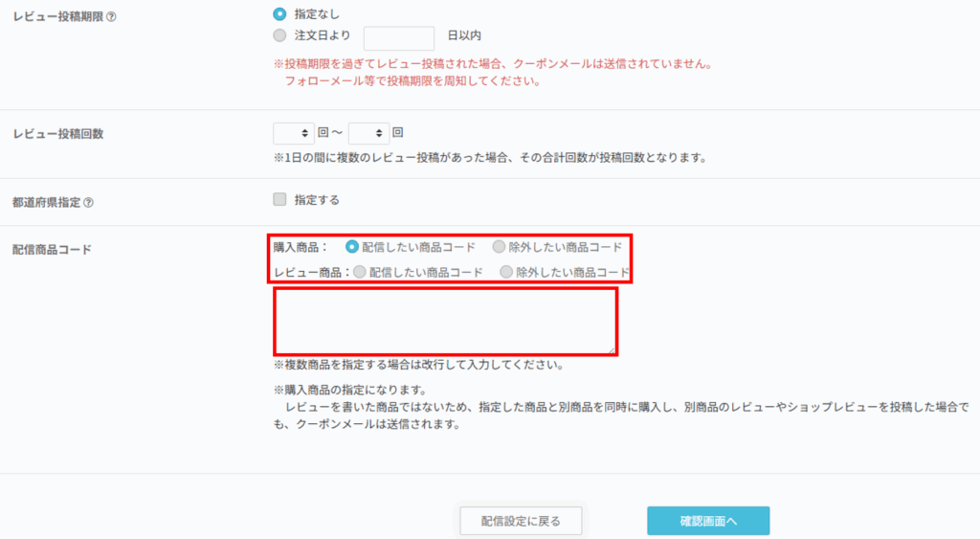The height and width of the screenshot is (539, 980).
Task: Choose the 注文日より radio option
Action: point(279,35)
